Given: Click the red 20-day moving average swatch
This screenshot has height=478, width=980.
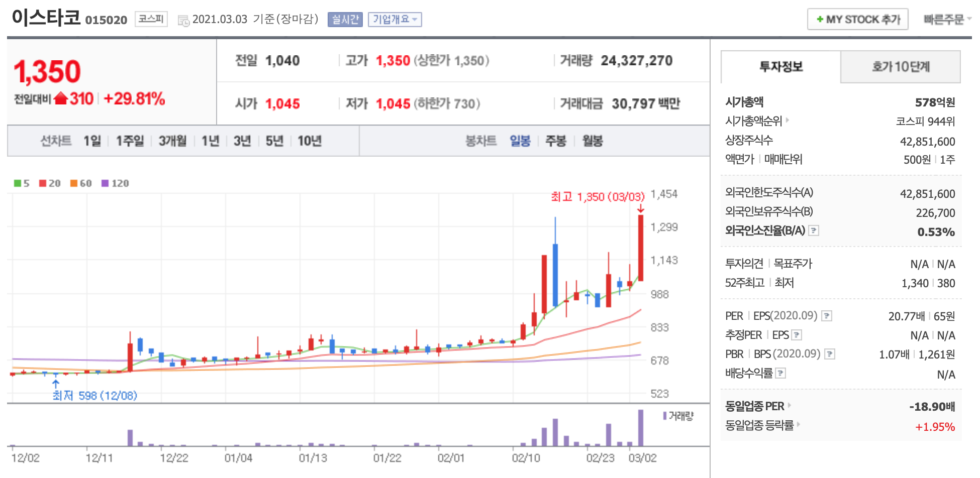Looking at the screenshot, I should pos(43,183).
